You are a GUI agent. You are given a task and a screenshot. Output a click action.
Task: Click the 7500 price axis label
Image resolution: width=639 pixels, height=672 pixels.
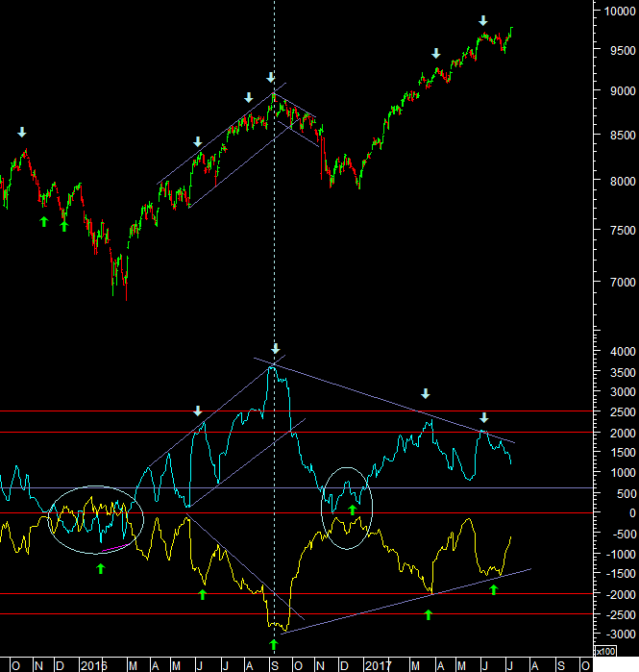(x=623, y=230)
